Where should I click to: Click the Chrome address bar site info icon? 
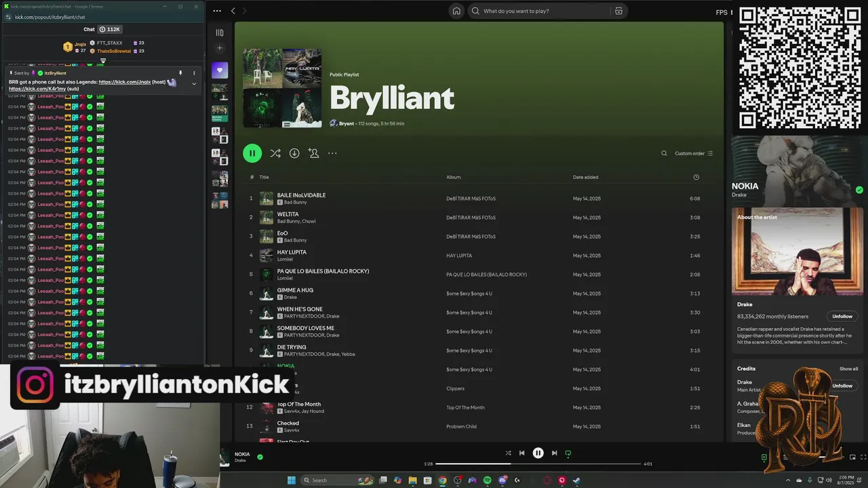8,17
